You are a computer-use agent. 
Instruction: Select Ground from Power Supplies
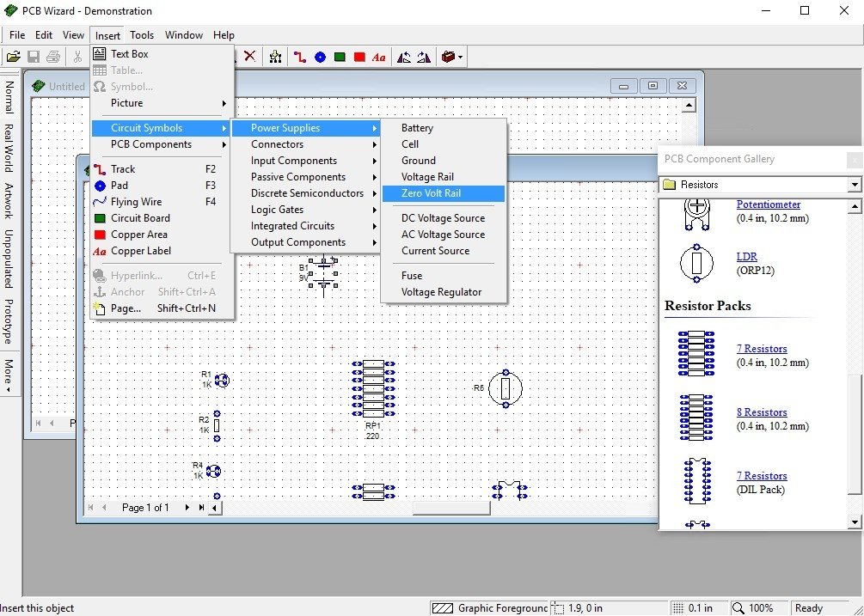444,161
